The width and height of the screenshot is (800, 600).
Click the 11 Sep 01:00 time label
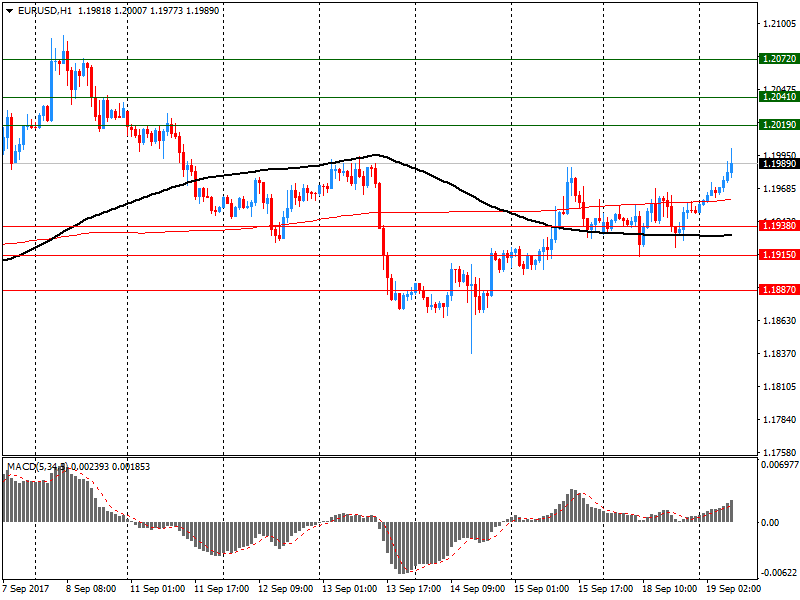157,589
